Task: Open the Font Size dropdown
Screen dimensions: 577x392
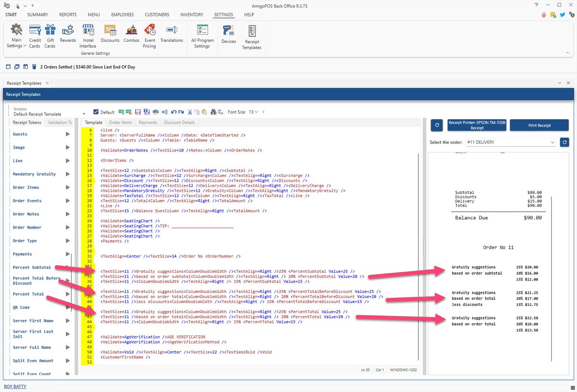Action: (255, 112)
